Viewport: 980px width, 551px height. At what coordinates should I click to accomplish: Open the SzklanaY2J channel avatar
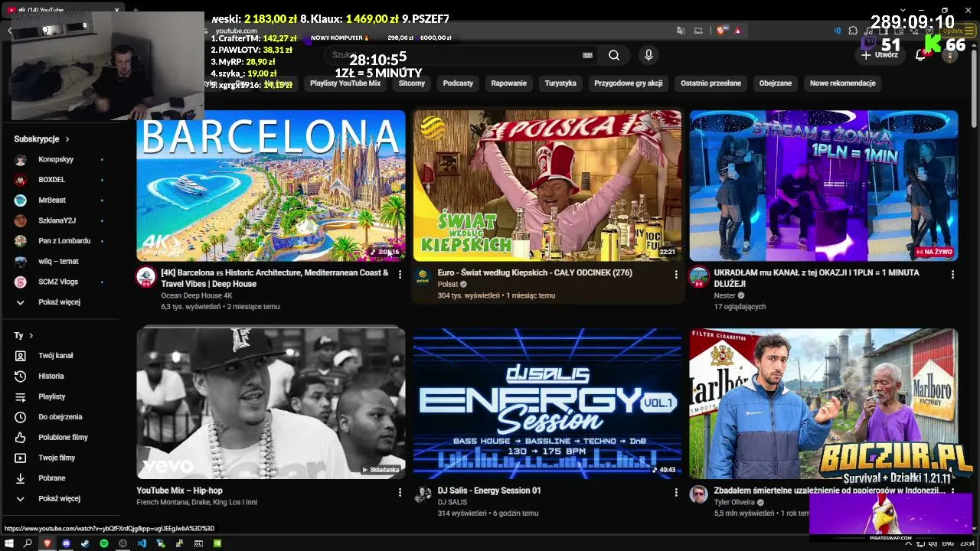(21, 220)
